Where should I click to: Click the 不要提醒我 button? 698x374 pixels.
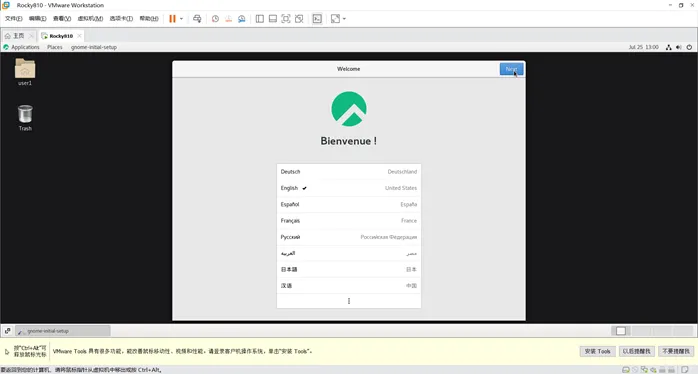(x=676, y=351)
